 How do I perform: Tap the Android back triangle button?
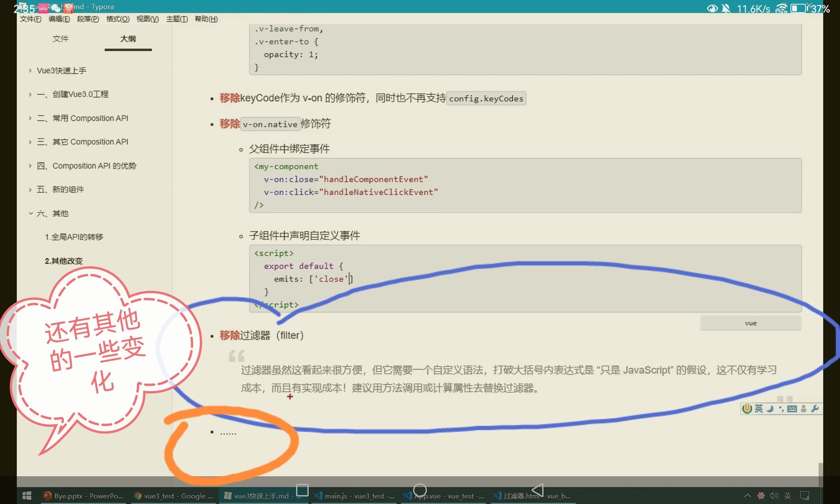click(x=538, y=490)
